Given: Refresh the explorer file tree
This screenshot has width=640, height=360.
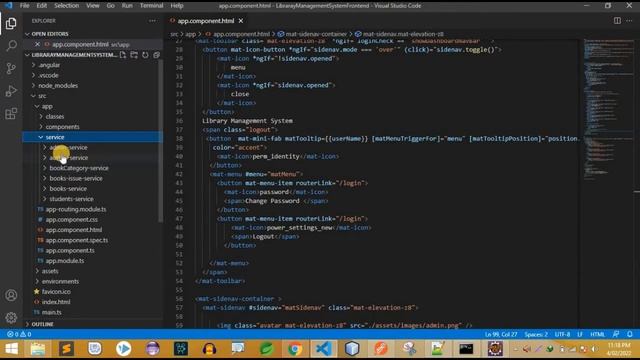Looking at the screenshot, I should pos(145,55).
